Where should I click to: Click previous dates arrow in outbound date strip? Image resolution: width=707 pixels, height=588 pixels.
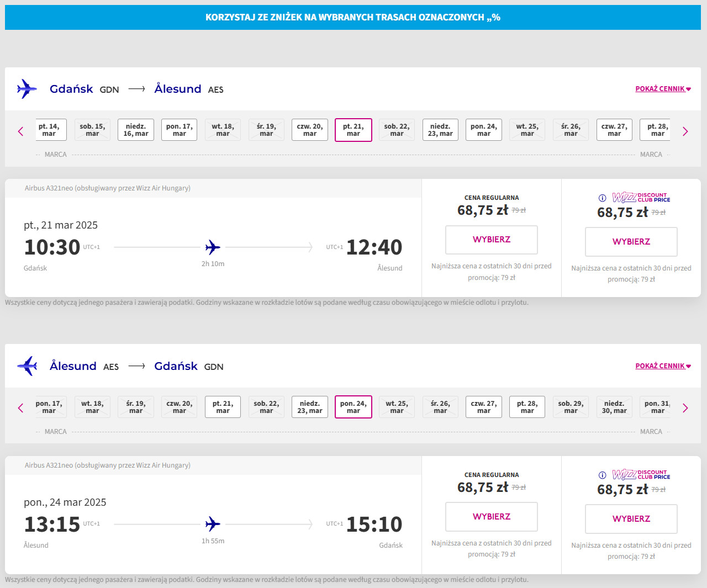[x=21, y=131]
